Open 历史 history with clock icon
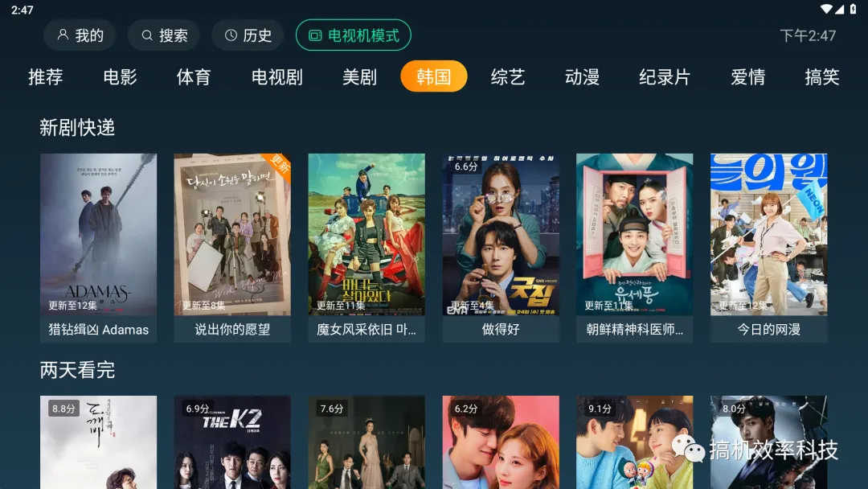The height and width of the screenshot is (489, 868). pos(248,35)
